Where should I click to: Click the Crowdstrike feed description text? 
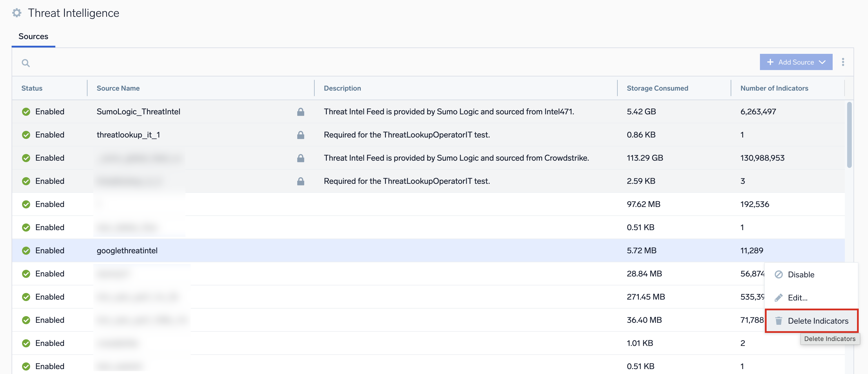tap(456, 158)
